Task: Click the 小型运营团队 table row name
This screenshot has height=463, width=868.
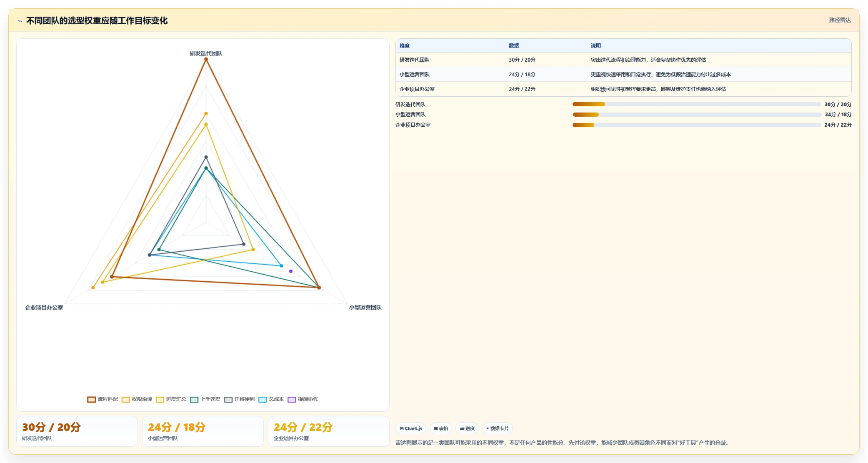Action: (x=415, y=75)
